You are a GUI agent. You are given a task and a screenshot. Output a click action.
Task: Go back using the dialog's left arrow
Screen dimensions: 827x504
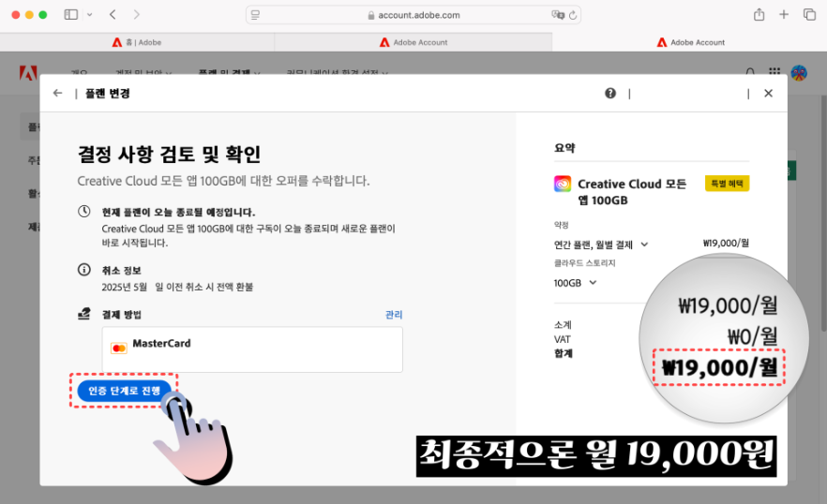click(57, 94)
